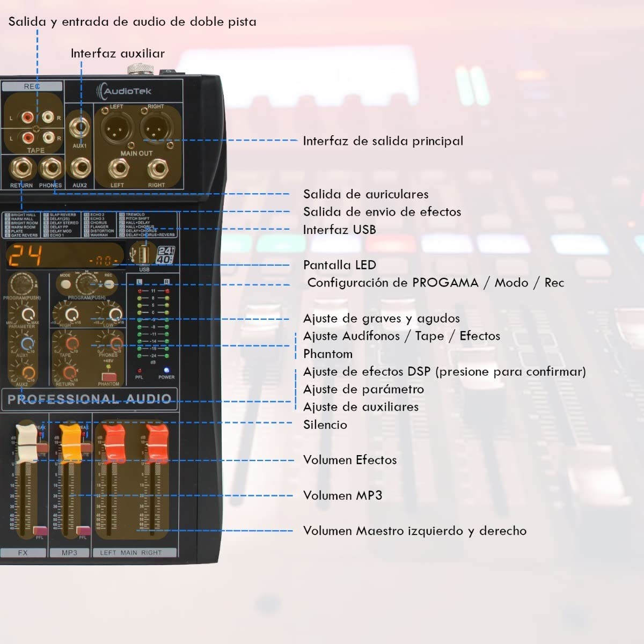Click the orange MP3 volume fader

(x=70, y=443)
